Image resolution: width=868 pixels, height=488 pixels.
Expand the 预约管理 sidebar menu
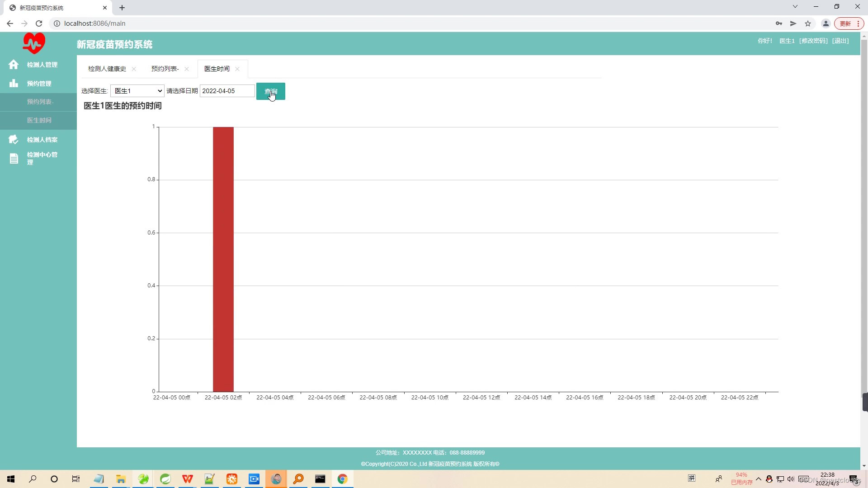coord(39,84)
